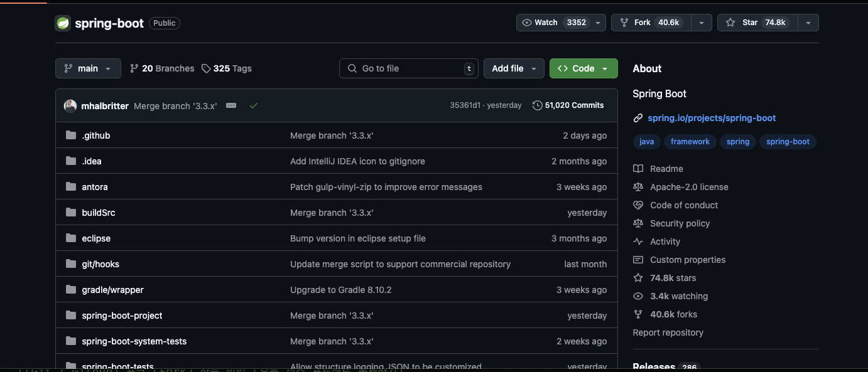
Task: Click the .idea folder icon
Action: point(70,161)
